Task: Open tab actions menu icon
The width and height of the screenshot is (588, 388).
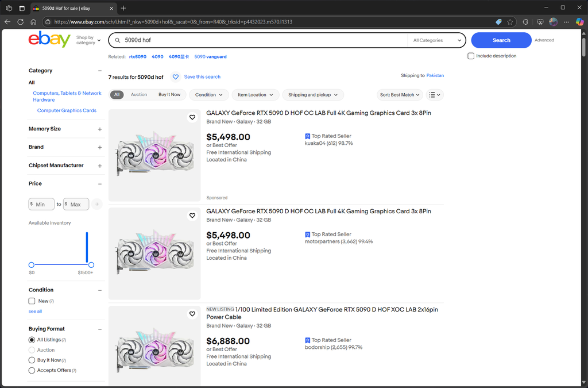Action: pyautogui.click(x=9, y=8)
